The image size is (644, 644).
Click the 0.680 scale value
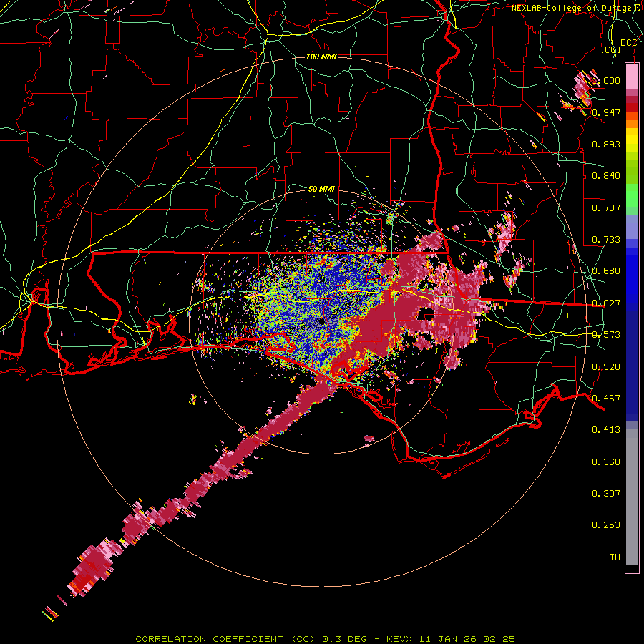point(606,271)
